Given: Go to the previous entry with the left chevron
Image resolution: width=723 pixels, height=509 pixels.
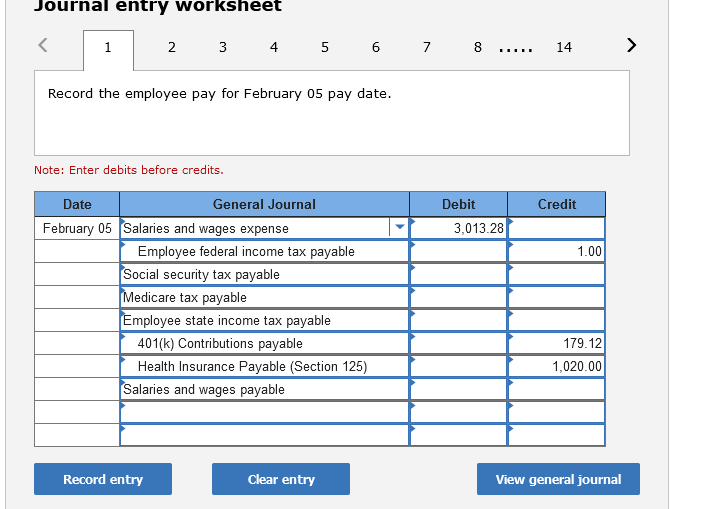Looking at the screenshot, I should click(x=42, y=45).
